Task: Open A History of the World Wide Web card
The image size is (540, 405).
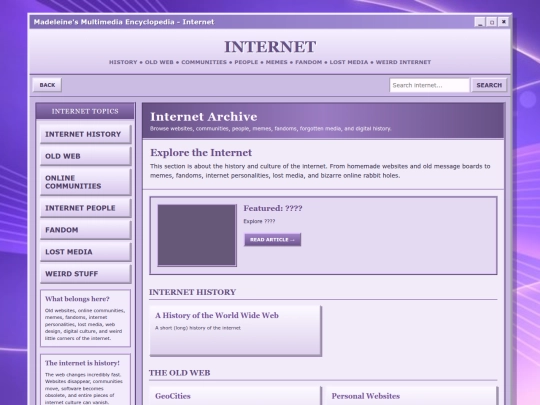Action: pos(236,331)
